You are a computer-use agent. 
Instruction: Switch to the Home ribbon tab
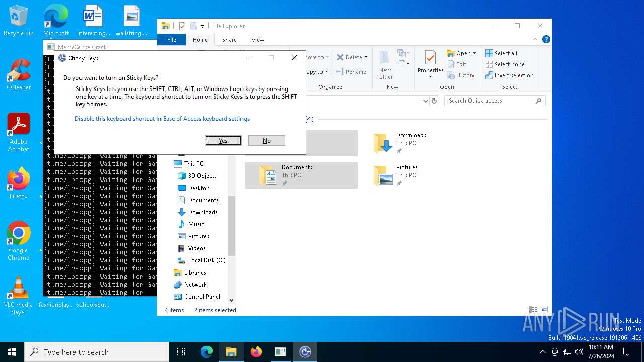200,40
